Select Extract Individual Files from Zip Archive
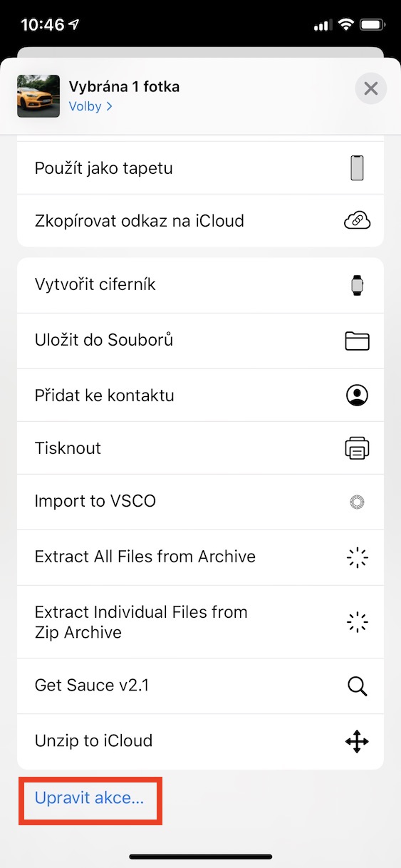Screen dimensions: 401x868 click(200, 621)
